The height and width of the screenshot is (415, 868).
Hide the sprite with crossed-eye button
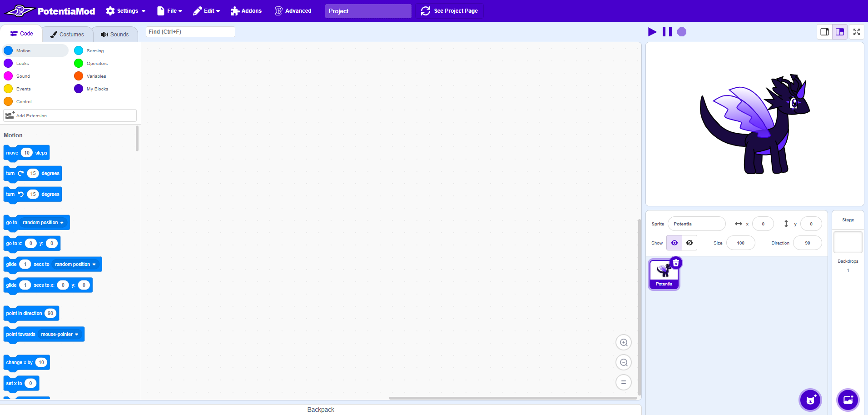(689, 243)
